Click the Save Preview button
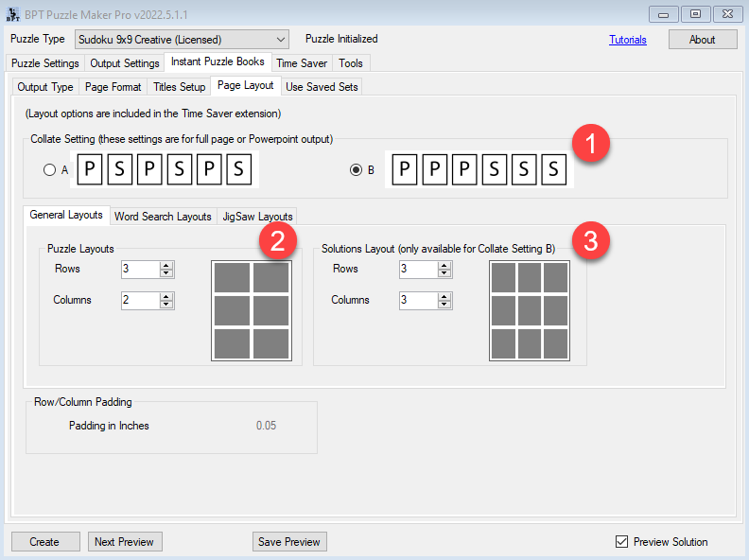749x560 pixels. (289, 542)
